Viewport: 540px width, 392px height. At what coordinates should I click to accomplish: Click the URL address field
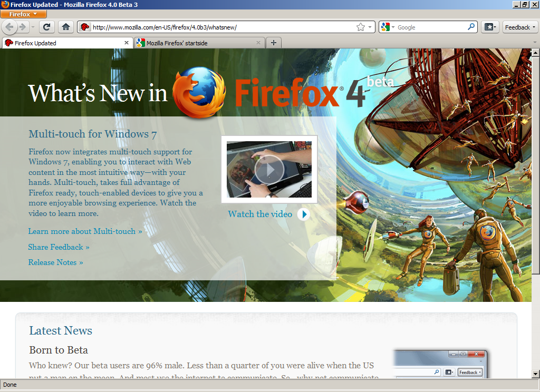coord(221,27)
